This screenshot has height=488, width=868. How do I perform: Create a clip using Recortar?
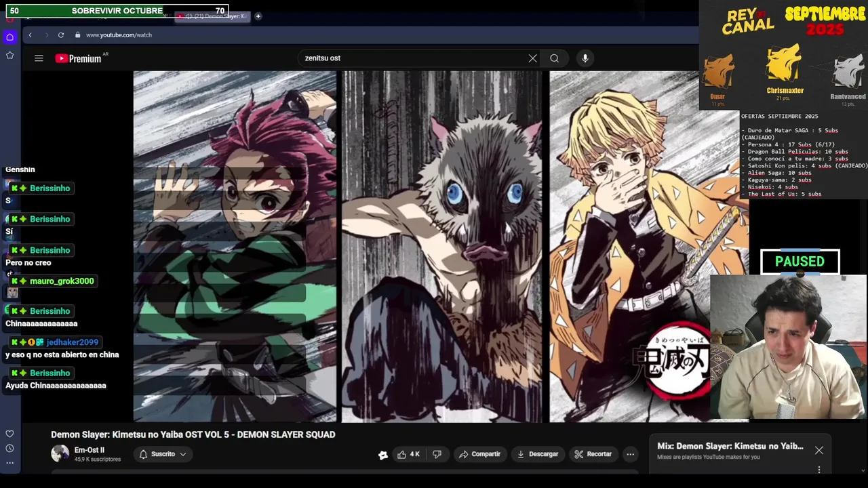pos(593,454)
